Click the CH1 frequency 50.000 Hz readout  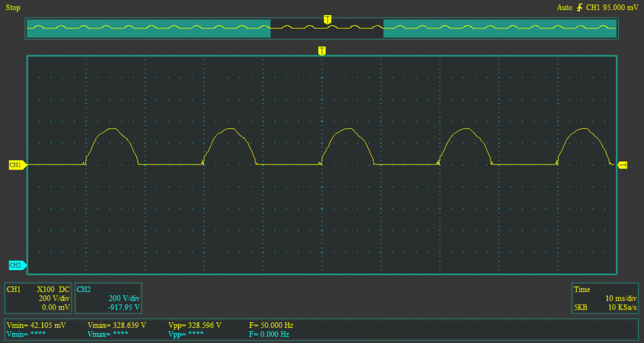[x=271, y=325]
